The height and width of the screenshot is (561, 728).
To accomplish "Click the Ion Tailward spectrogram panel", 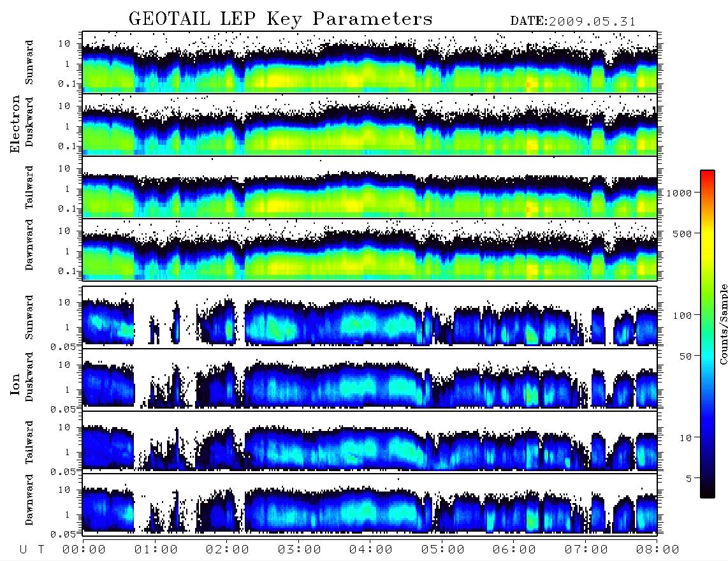I will [x=370, y=441].
